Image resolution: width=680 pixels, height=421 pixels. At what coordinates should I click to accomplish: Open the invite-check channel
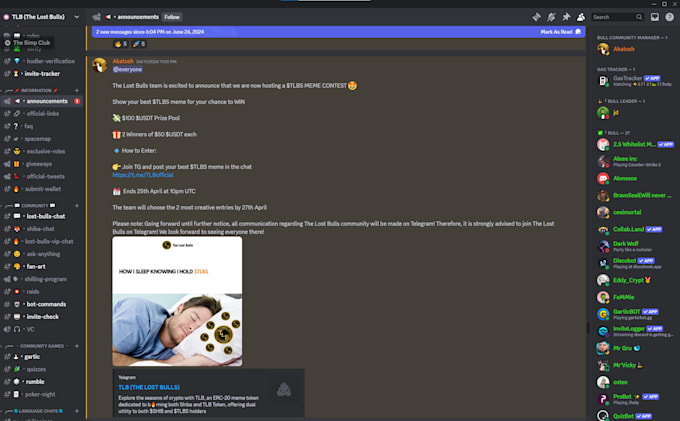(42, 317)
